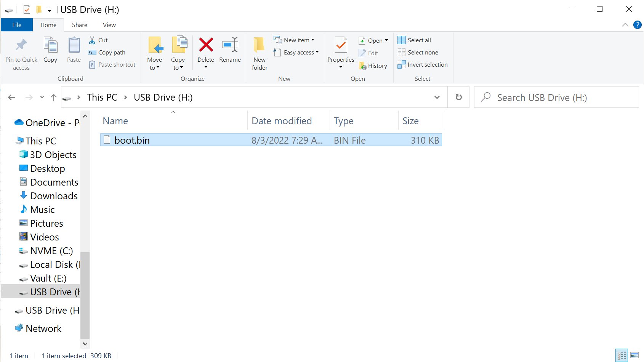Select boot.bin file row
The image size is (644, 362).
[x=271, y=140]
